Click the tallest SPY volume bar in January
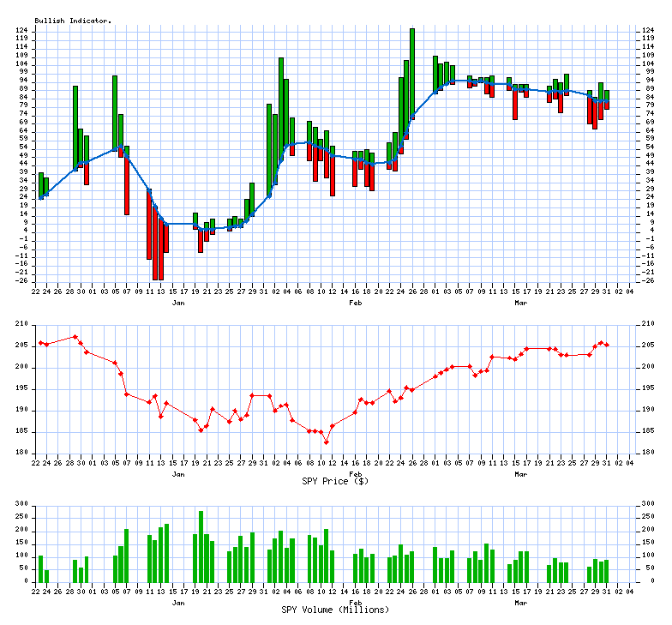672x625 pixels. pos(201,546)
